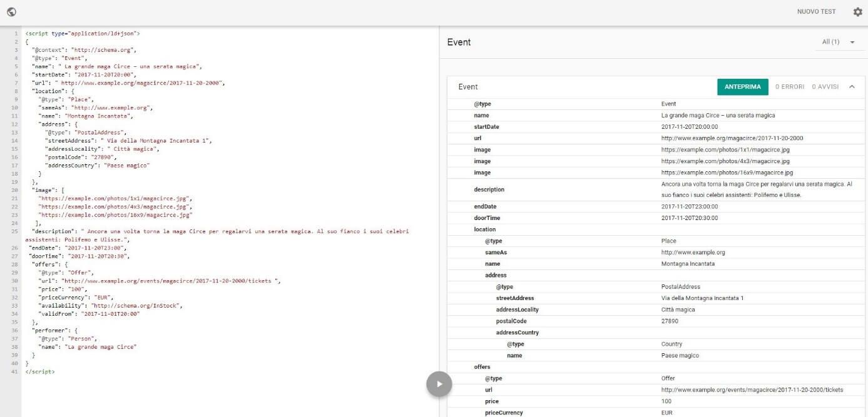
Task: Select the PostalAddress type value
Action: point(680,287)
